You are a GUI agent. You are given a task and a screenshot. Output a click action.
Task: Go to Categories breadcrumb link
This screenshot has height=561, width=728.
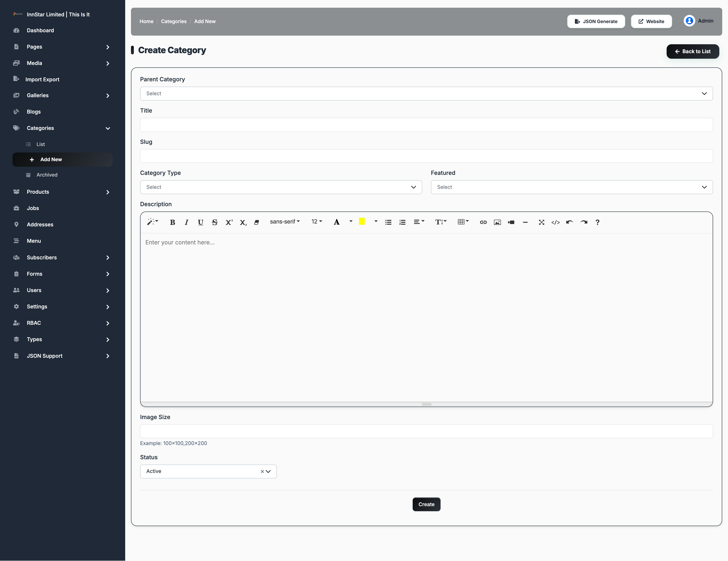(x=174, y=21)
